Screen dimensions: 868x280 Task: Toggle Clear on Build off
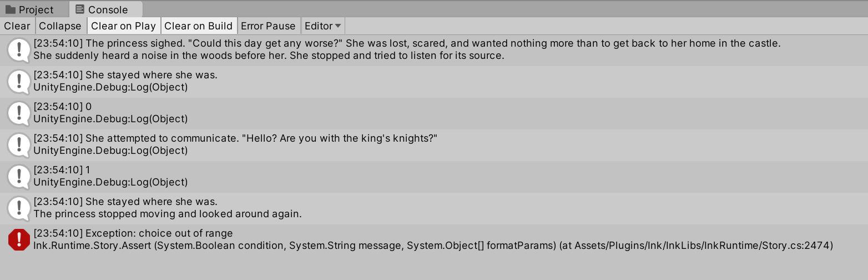(198, 26)
